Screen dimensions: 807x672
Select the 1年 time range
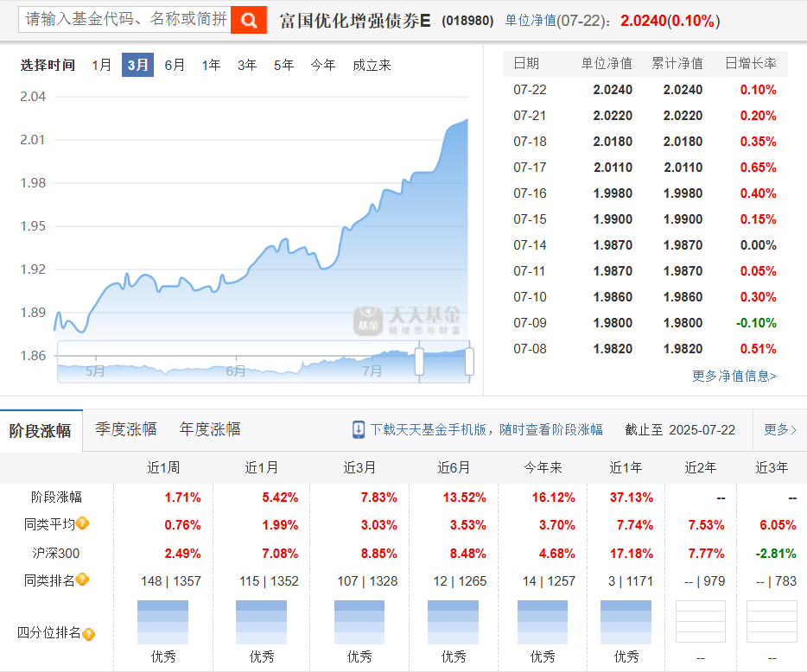[211, 65]
